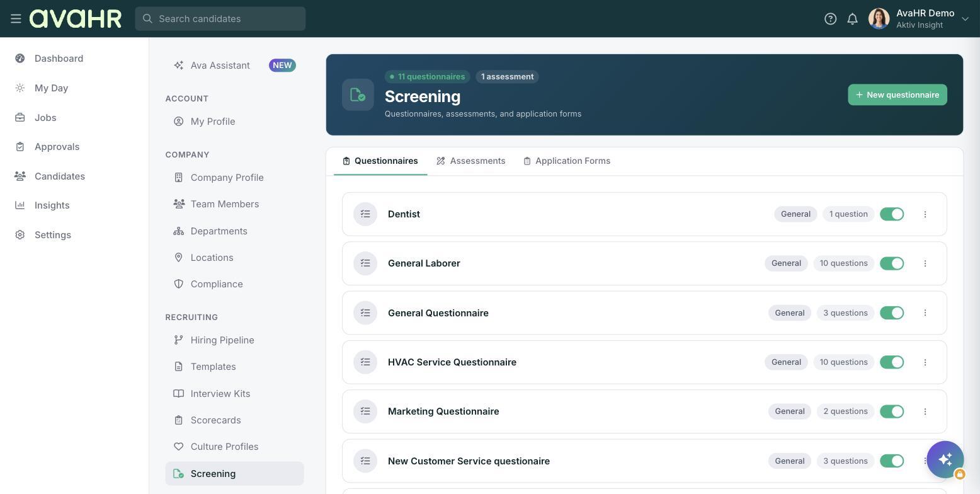This screenshot has width=980, height=494.
Task: Click the Marketing Questionnaire list icon
Action: click(365, 411)
